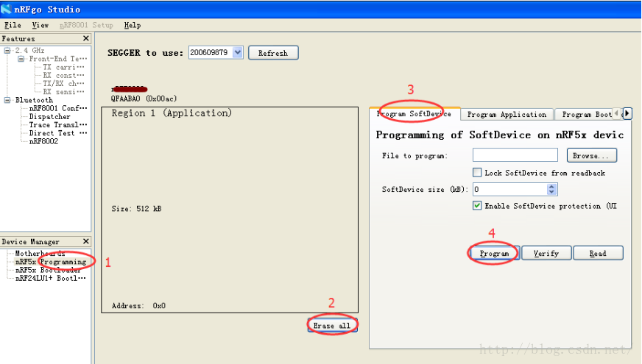Select RX constant item in Features
The image size is (642, 364).
tap(63, 75)
